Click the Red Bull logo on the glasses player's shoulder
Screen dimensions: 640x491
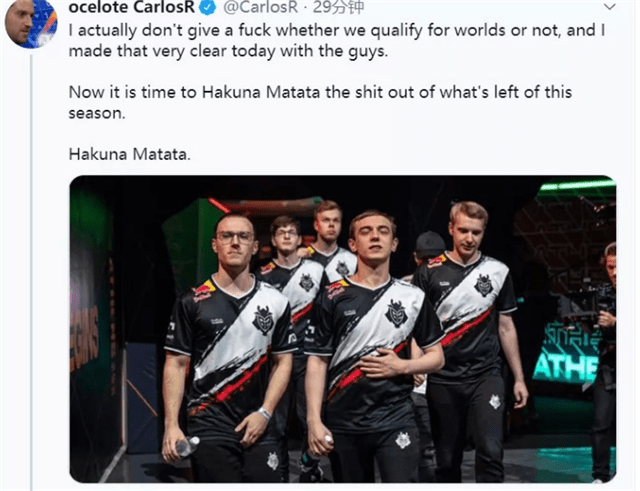[204, 291]
